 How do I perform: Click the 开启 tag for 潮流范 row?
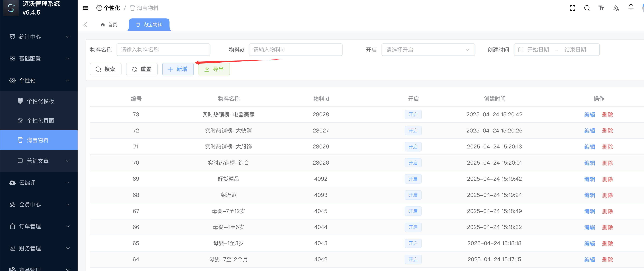click(413, 195)
